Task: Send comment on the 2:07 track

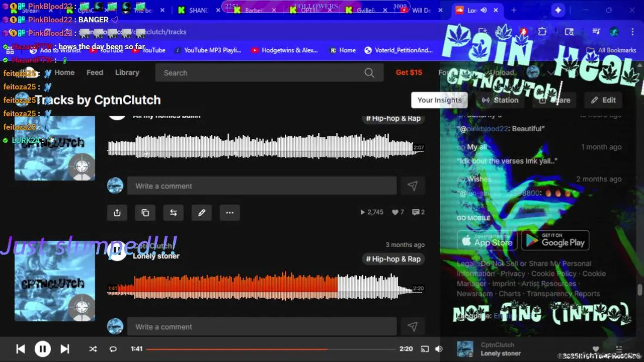Action: (413, 186)
